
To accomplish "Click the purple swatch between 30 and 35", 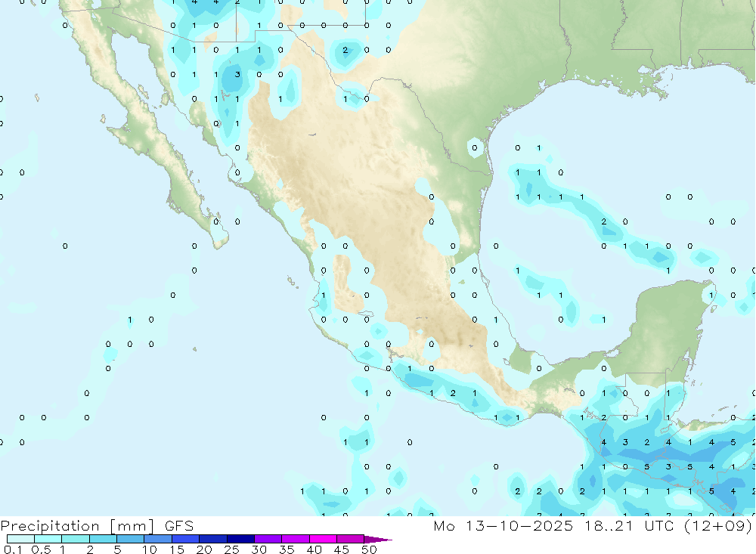I will coord(268,539).
